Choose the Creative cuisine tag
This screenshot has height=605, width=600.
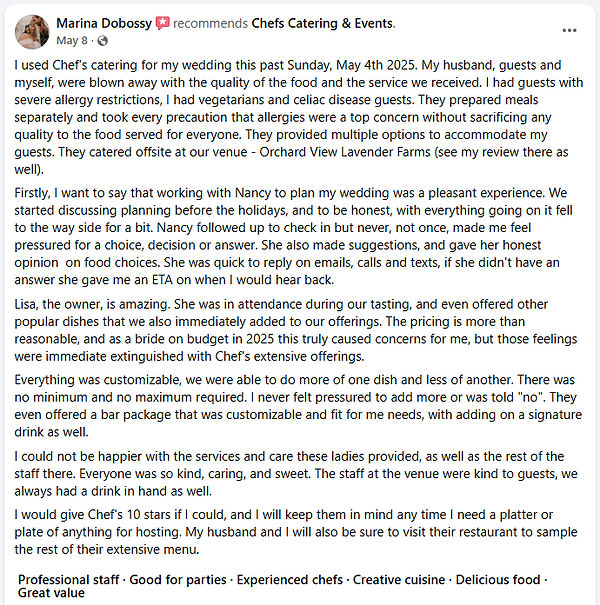(400, 580)
